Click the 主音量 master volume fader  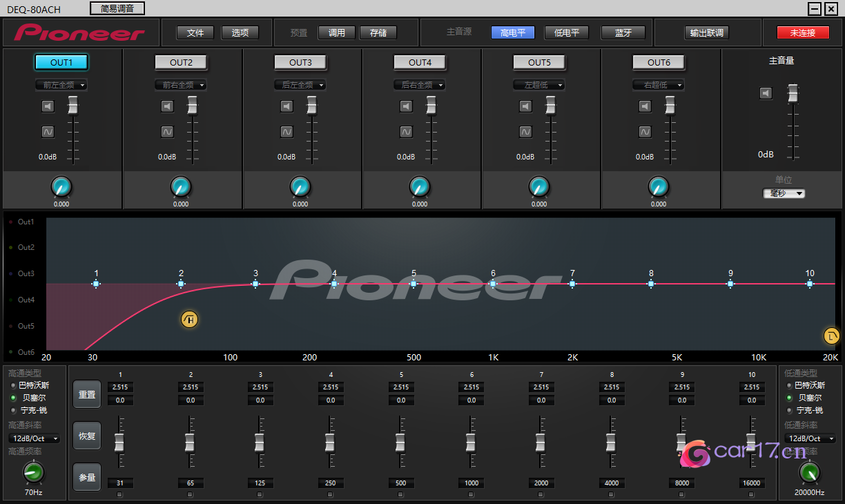pyautogui.click(x=793, y=93)
